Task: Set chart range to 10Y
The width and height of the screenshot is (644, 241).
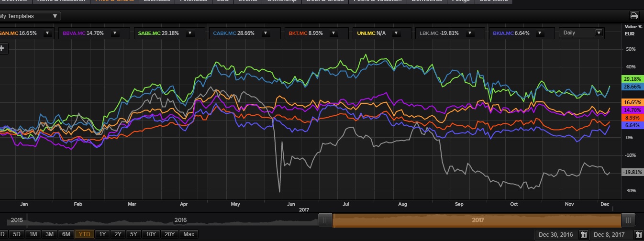Action: (151, 234)
